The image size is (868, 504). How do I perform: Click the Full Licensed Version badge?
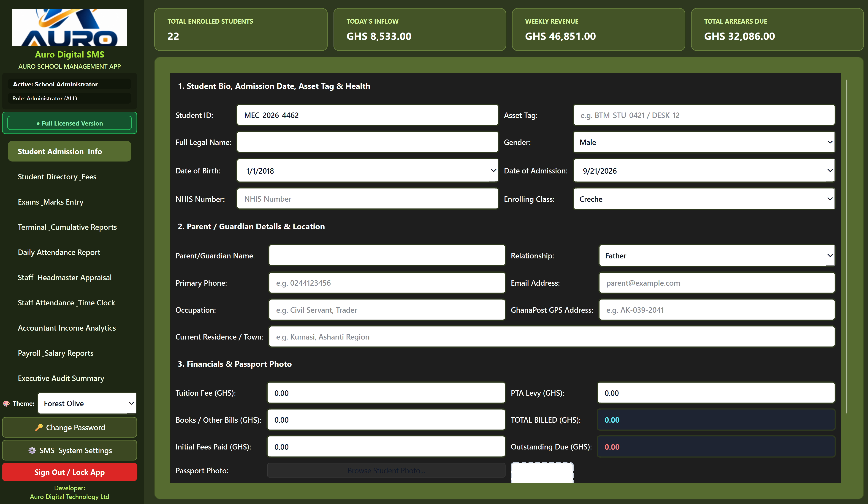pos(70,123)
